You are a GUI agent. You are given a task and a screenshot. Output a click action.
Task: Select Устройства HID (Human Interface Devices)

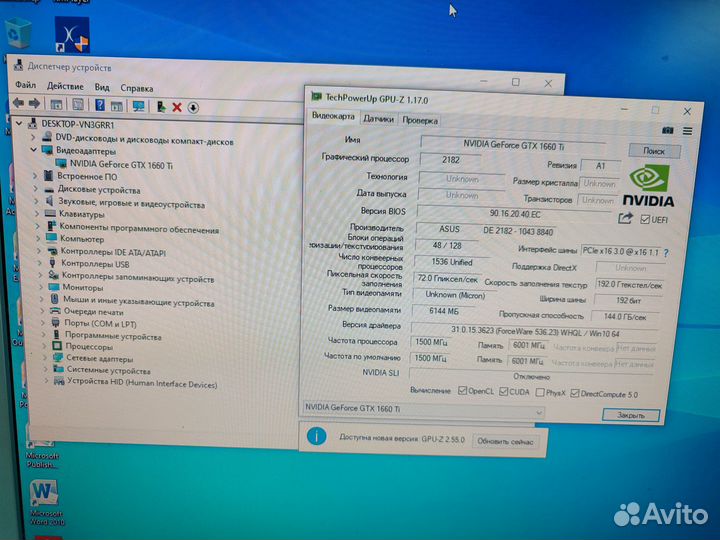coord(142,383)
